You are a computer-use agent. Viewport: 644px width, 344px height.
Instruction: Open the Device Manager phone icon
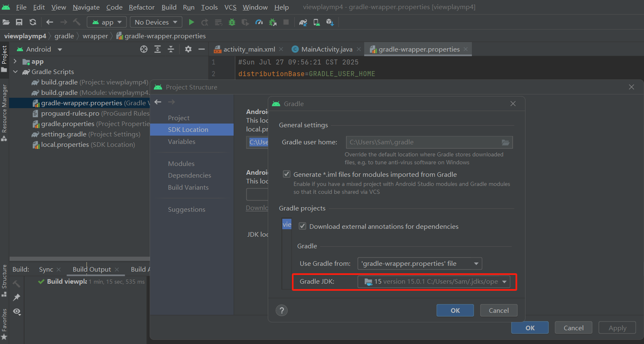(x=316, y=22)
